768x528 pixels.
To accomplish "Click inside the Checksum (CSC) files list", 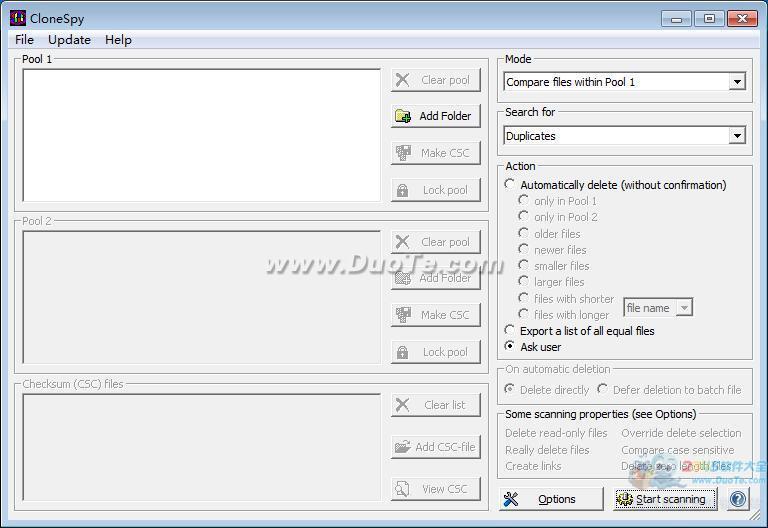I will (x=201, y=447).
